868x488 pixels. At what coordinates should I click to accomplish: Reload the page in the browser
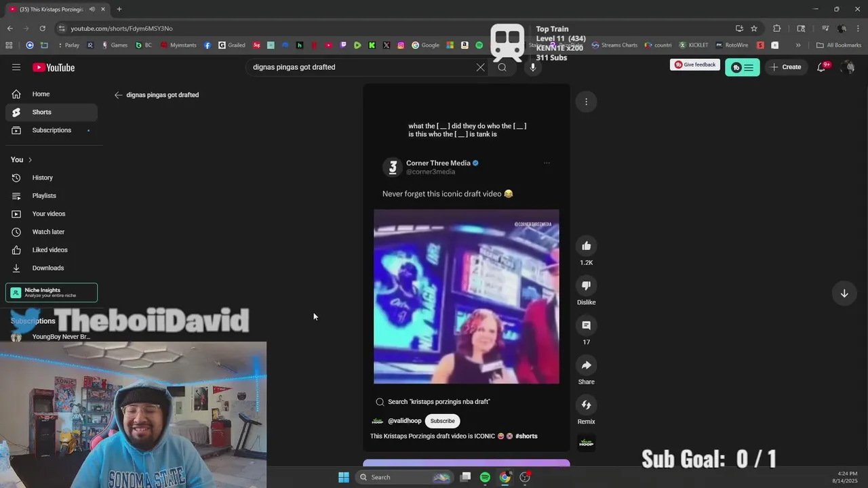[42, 28]
